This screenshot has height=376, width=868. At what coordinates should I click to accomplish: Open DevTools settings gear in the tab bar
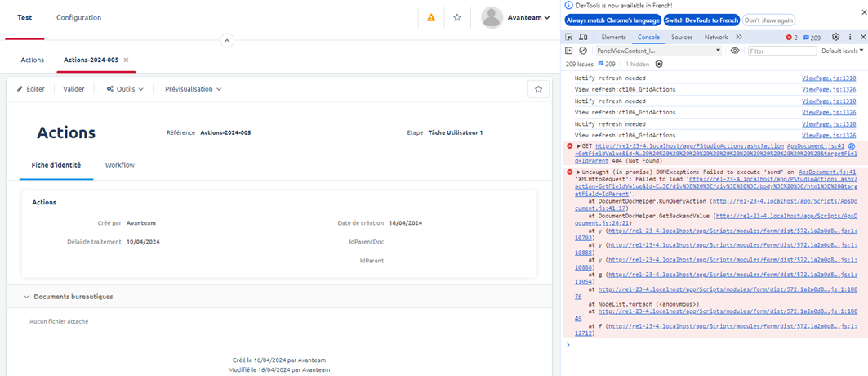[835, 38]
